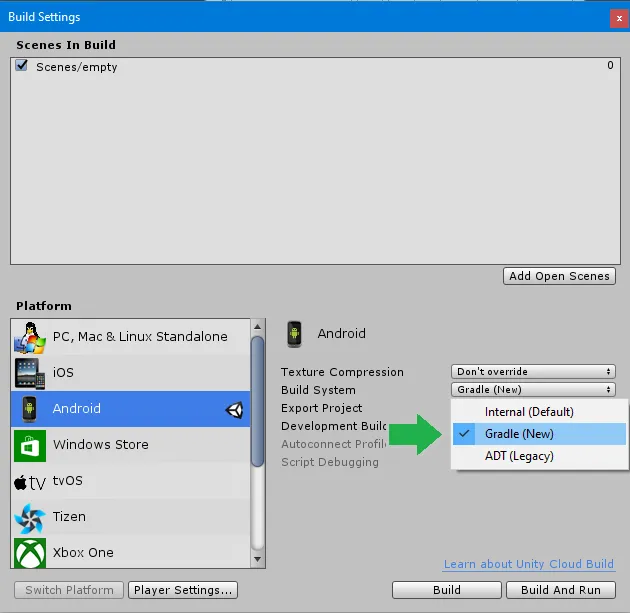Click the Apple tv icon for tvOS
Screen dimensions: 630x613
30,482
